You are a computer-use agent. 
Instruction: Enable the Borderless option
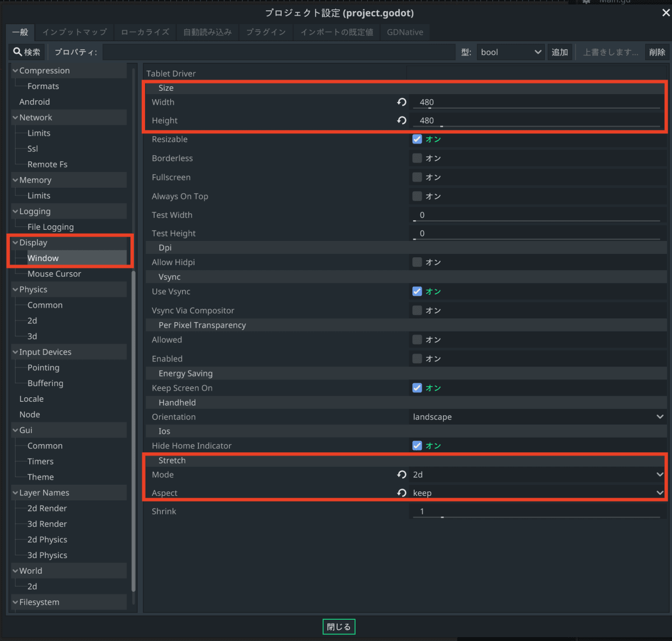pyautogui.click(x=417, y=158)
